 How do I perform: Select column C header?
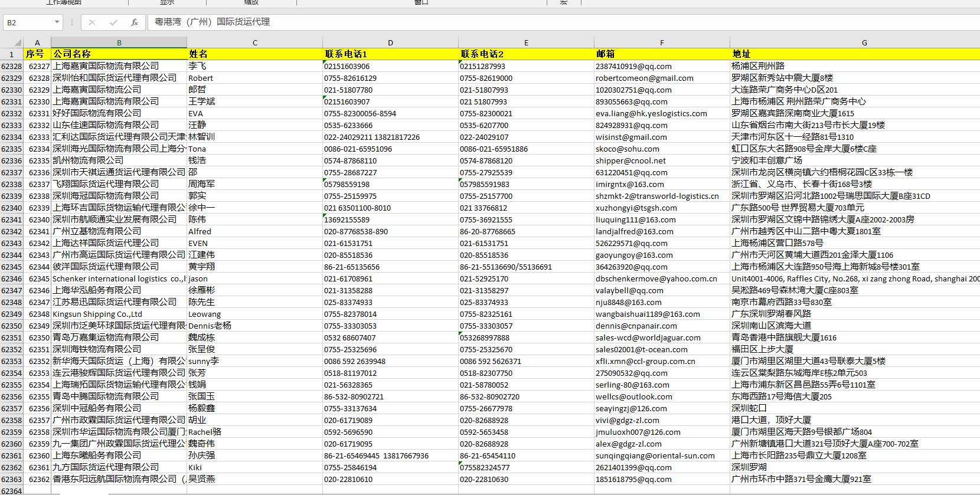point(254,42)
